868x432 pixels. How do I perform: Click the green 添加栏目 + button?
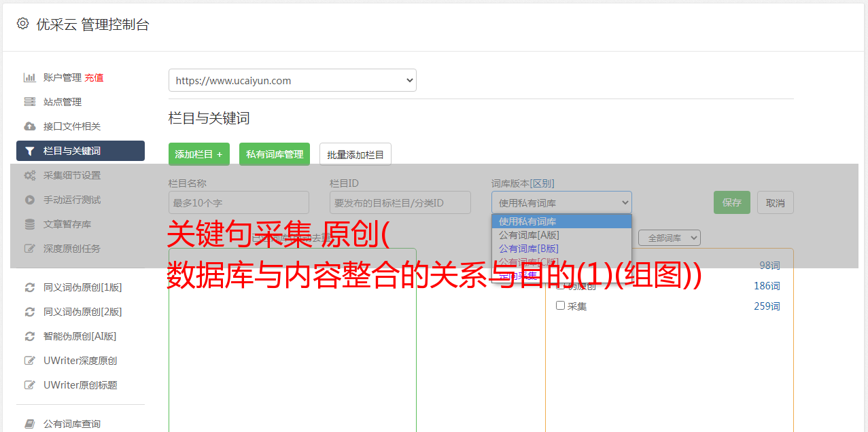(199, 154)
